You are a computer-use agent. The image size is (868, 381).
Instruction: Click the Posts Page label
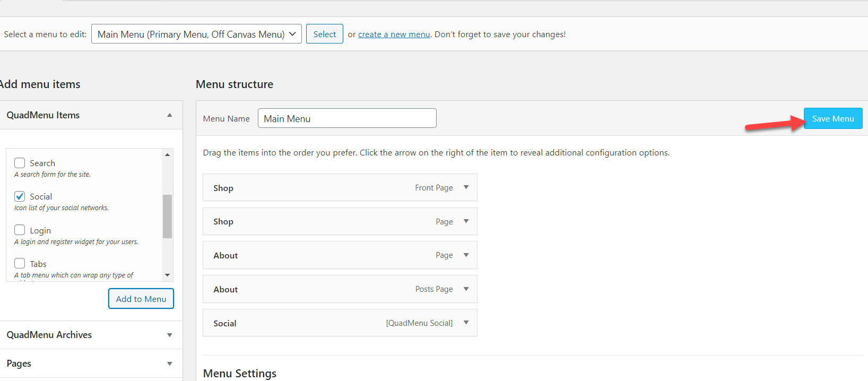tap(434, 289)
